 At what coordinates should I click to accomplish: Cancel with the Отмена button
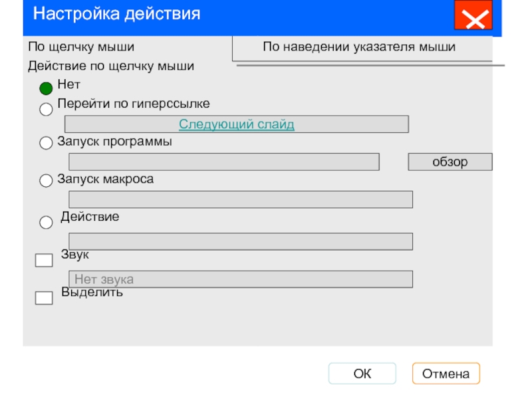446,374
